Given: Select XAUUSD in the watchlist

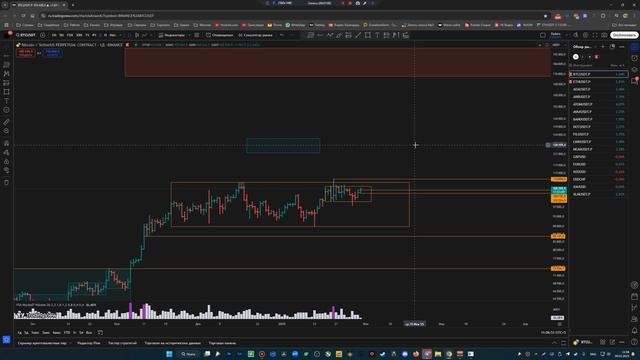Looking at the screenshot, I should pos(598,187).
